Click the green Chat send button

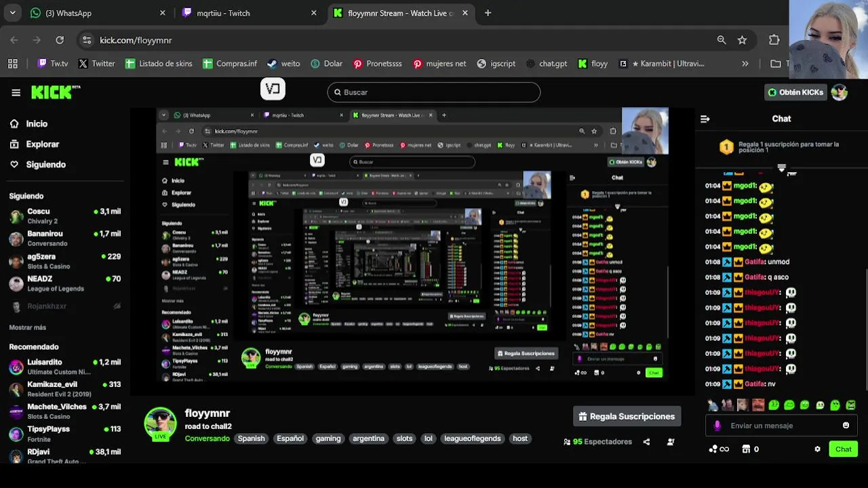pos(843,449)
